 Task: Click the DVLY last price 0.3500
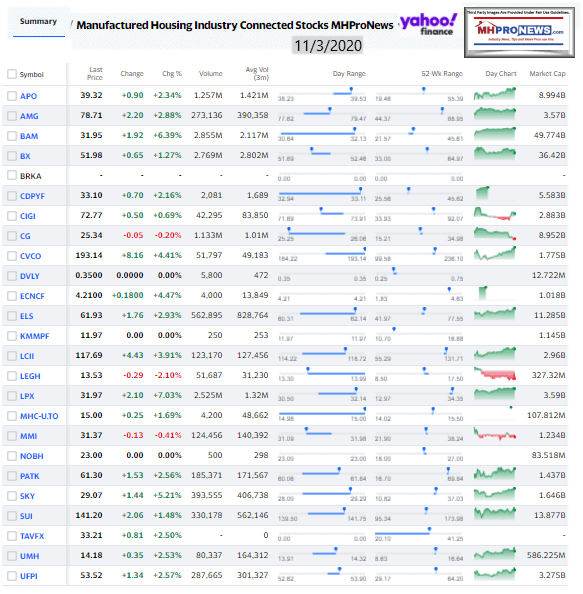[89, 275]
